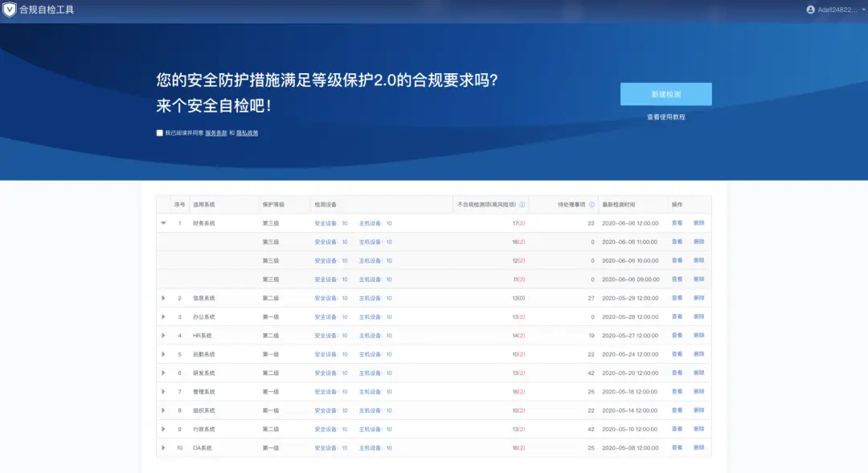The image size is (868, 473).
Task: Expand the 管理系统 row
Action: click(x=163, y=392)
